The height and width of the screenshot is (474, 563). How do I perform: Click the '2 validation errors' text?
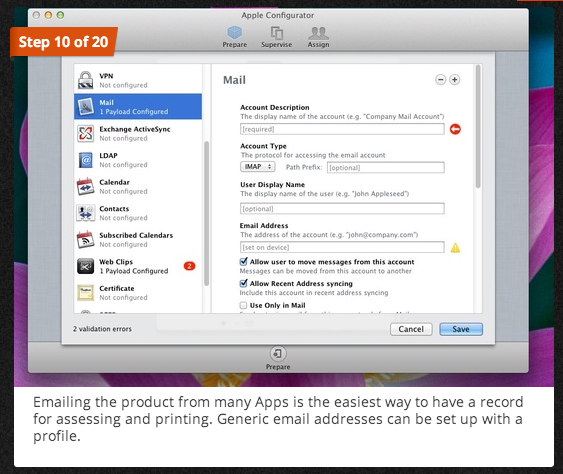(102, 329)
